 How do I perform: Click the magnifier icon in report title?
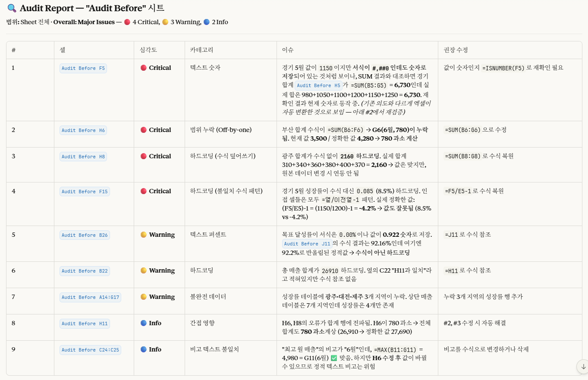point(12,8)
